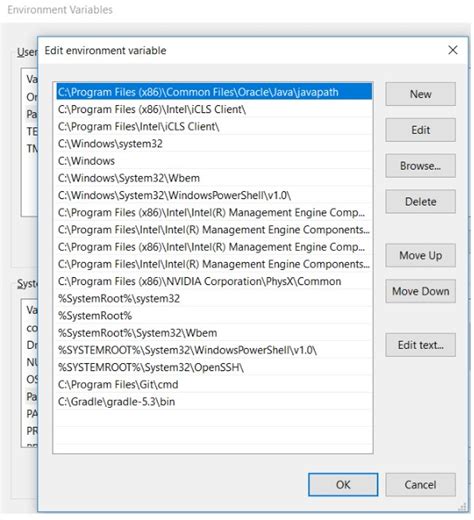The width and height of the screenshot is (474, 520).
Task: Cancel the Edit environment variable dialog
Action: (x=420, y=484)
